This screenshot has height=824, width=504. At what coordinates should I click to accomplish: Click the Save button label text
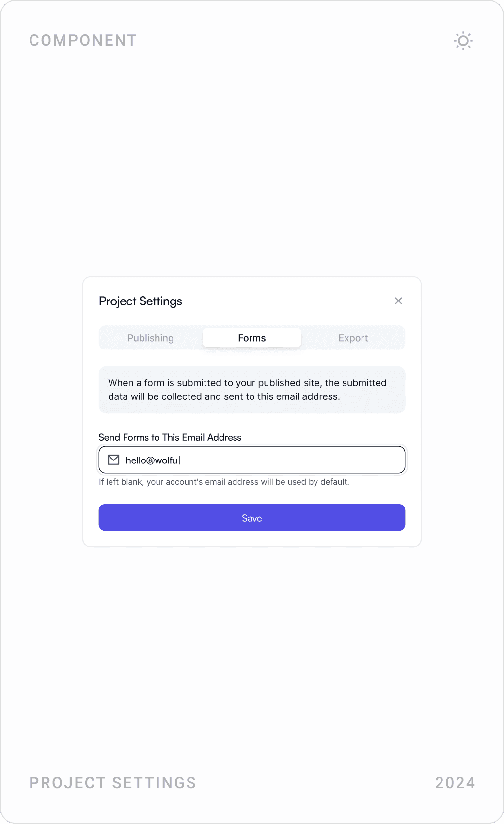point(252,518)
